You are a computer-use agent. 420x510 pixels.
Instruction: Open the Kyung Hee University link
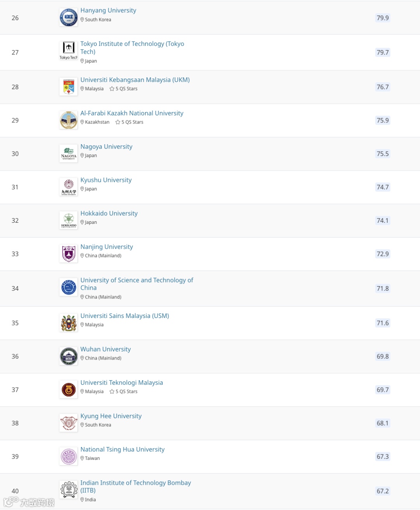[x=111, y=416]
